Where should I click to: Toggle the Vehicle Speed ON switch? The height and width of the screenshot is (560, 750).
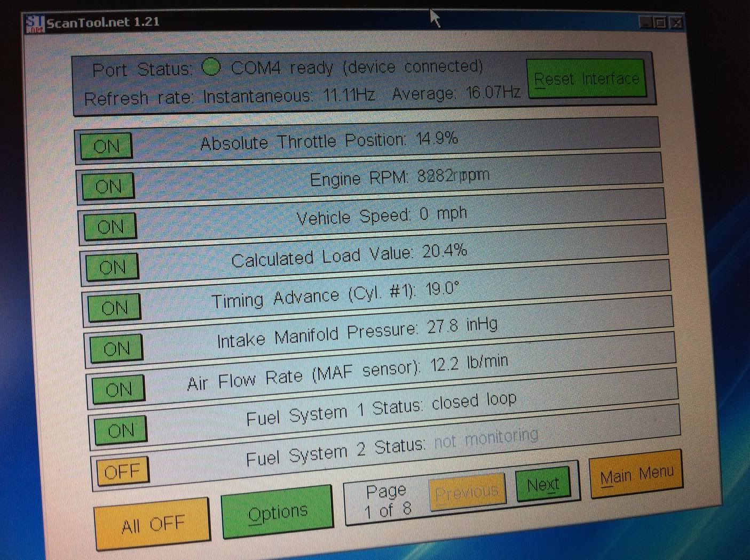[x=110, y=227]
